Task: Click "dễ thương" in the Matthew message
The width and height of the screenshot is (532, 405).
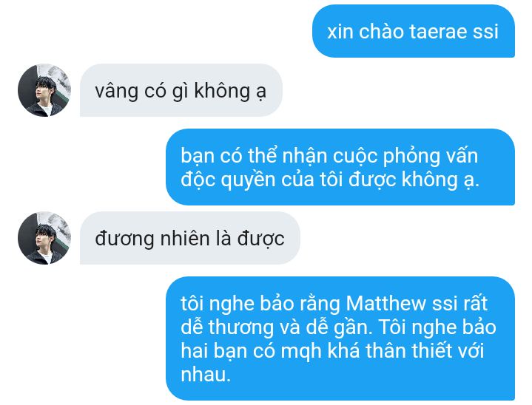Action: 227,328
